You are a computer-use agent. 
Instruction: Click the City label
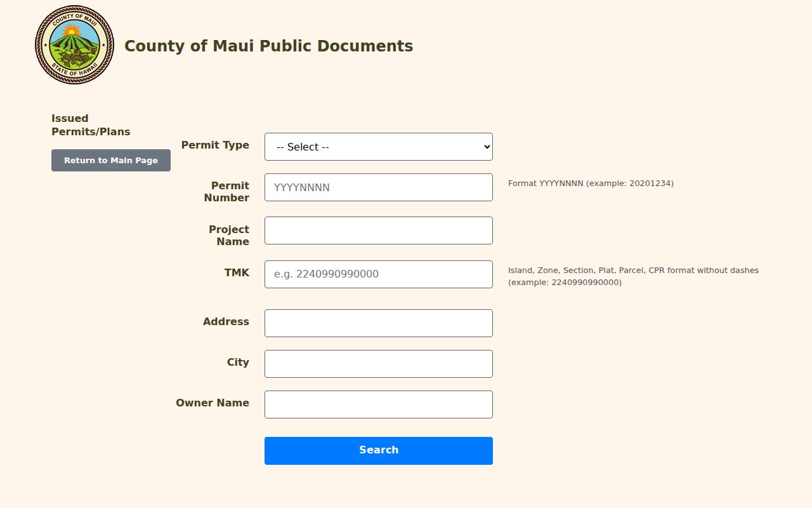(238, 363)
